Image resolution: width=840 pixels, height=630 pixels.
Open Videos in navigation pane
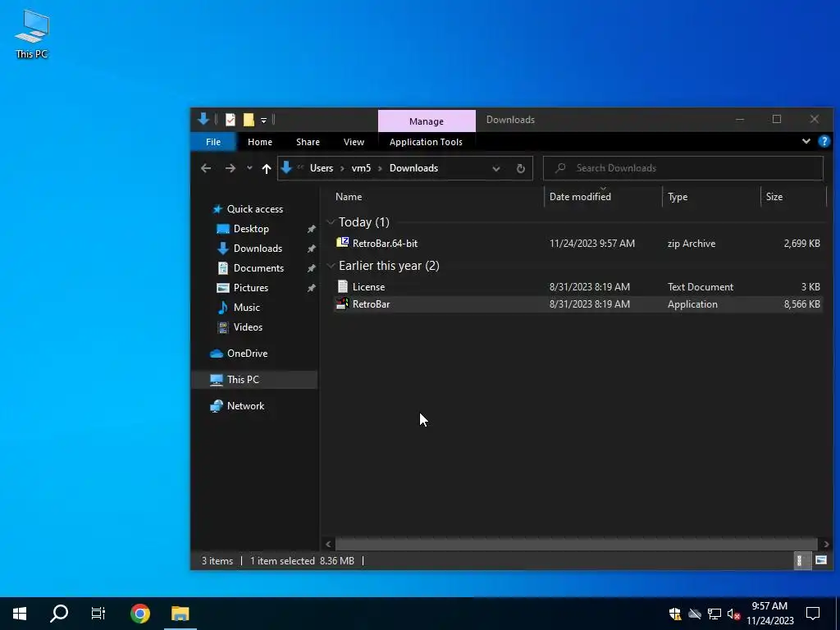click(x=248, y=327)
